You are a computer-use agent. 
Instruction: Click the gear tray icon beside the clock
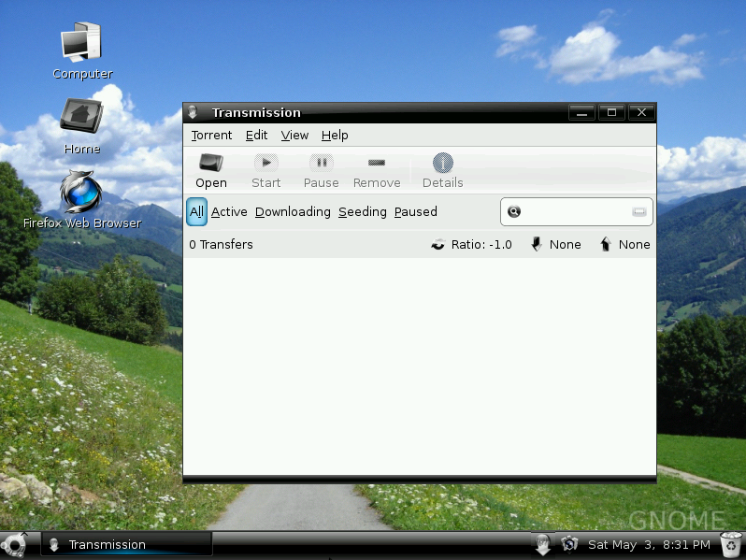[569, 544]
